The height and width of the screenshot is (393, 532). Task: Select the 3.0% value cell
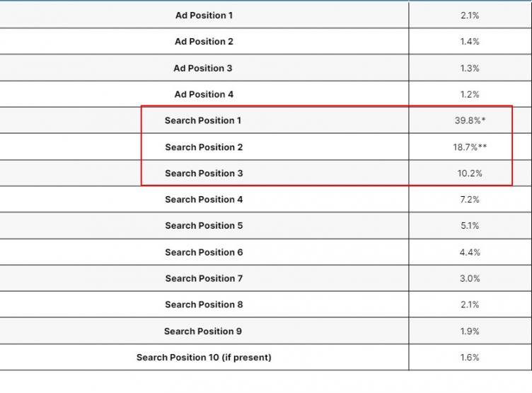click(x=470, y=278)
